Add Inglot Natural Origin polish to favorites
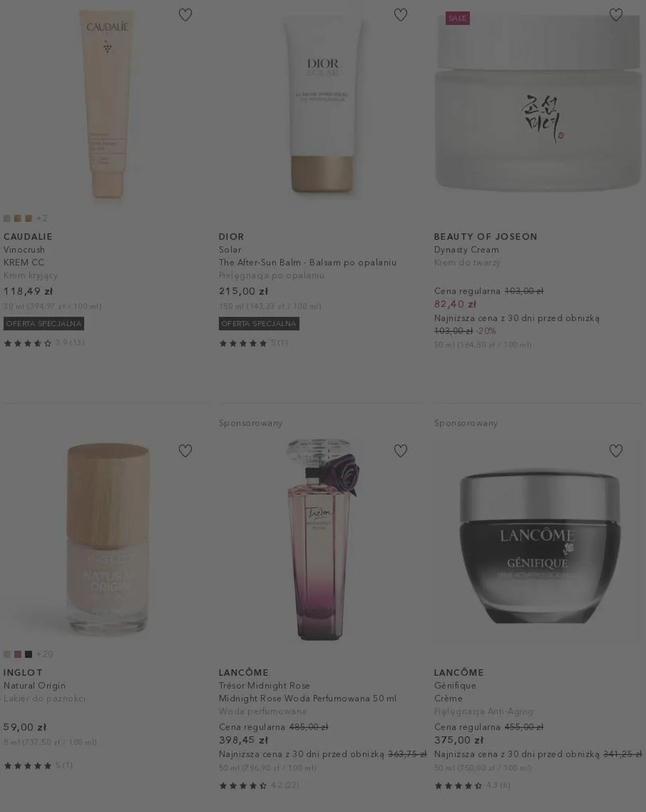 185,451
